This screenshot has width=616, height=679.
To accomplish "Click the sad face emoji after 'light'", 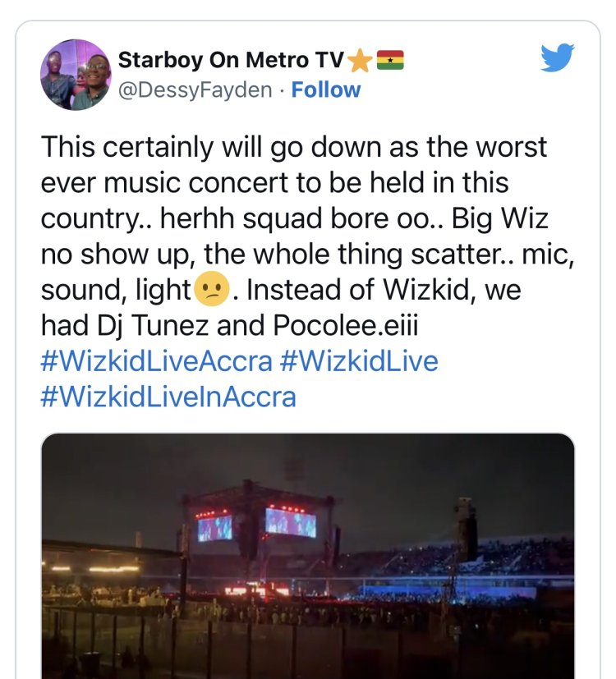I will (x=205, y=291).
